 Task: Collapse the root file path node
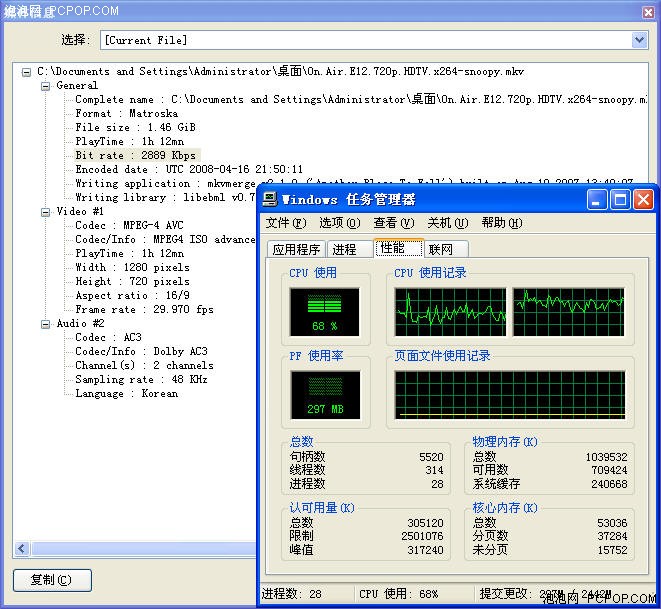click(x=26, y=72)
